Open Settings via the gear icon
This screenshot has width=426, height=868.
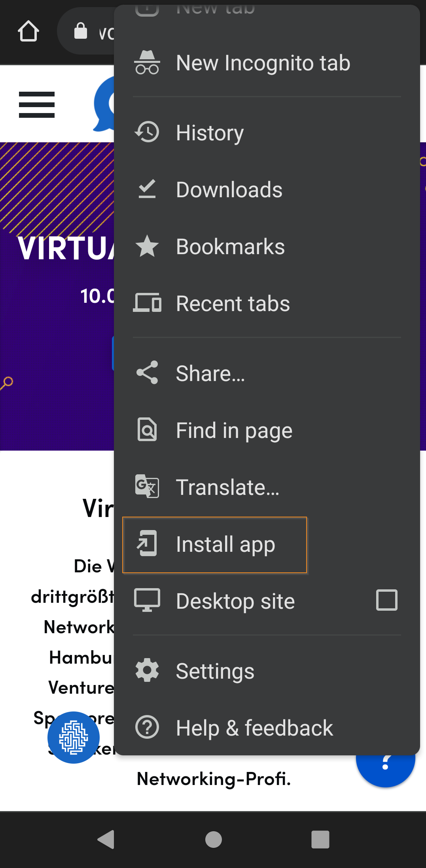(x=147, y=670)
